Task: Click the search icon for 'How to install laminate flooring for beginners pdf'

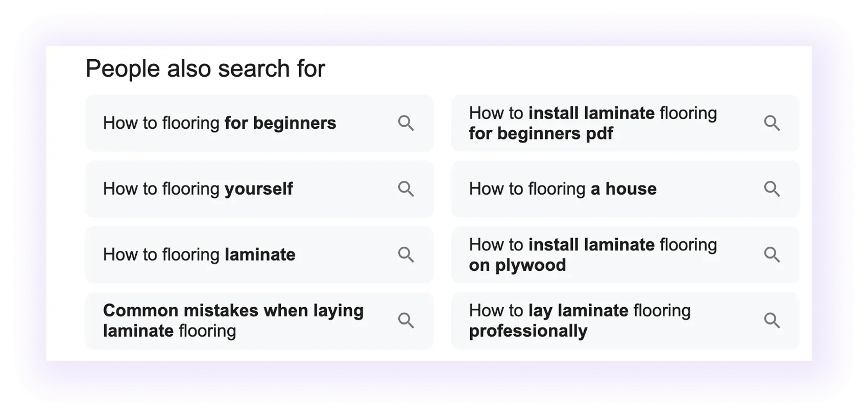Action: [x=772, y=123]
